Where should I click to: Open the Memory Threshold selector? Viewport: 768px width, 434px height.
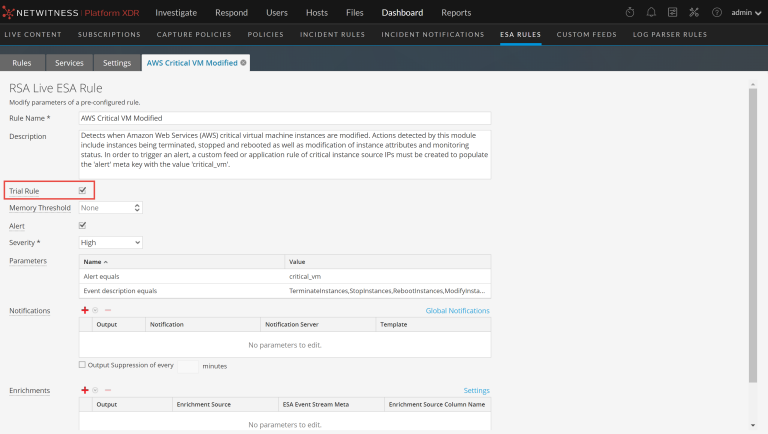tap(110, 208)
